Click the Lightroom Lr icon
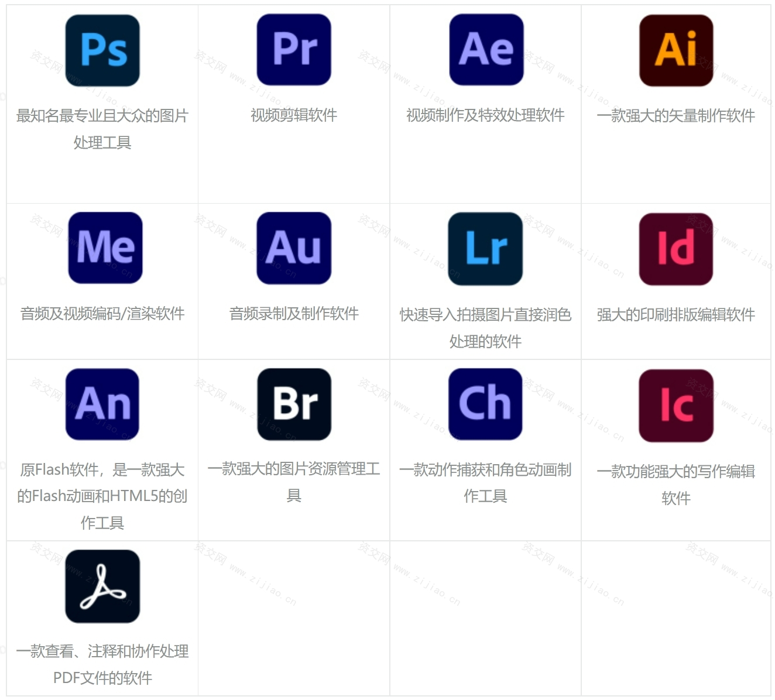 485,249
